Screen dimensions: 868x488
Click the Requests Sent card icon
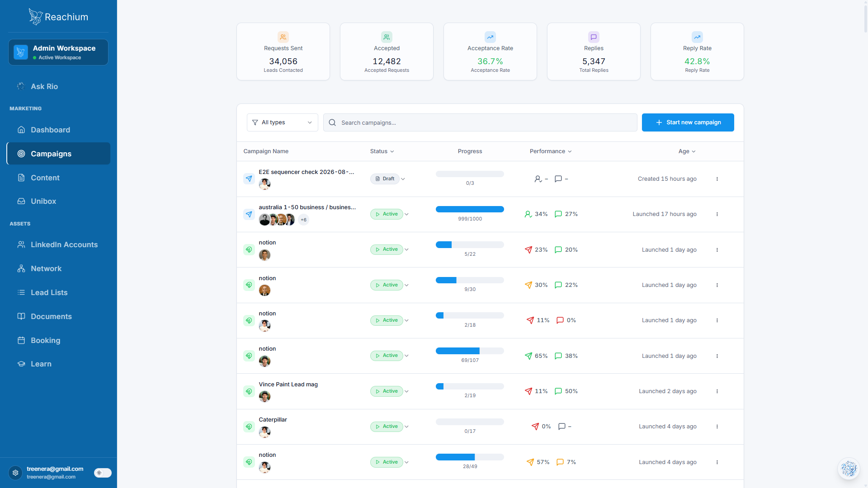(x=283, y=37)
